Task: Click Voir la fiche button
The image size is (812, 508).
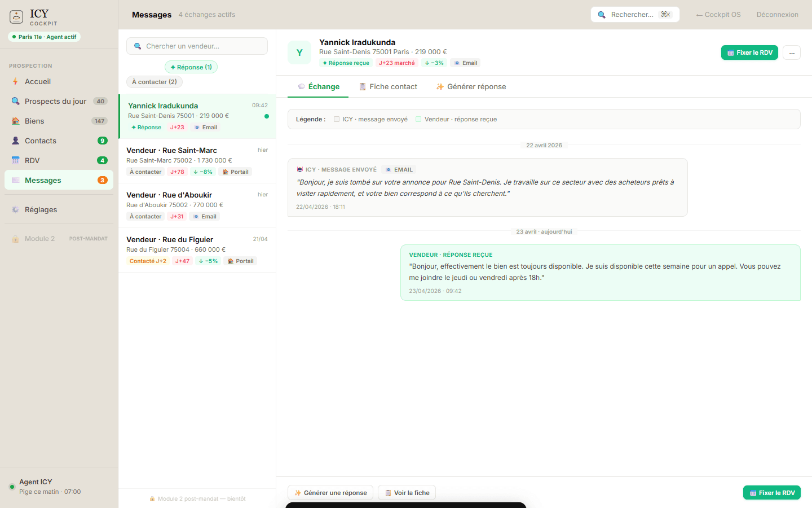Action: [x=407, y=493]
